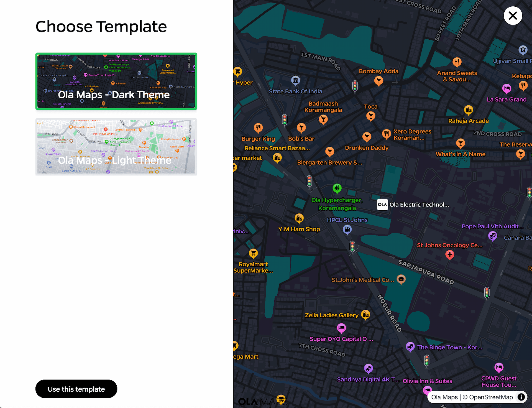Click the OpenStreetMap attribution link
This screenshot has height=408, width=532.
(x=491, y=397)
